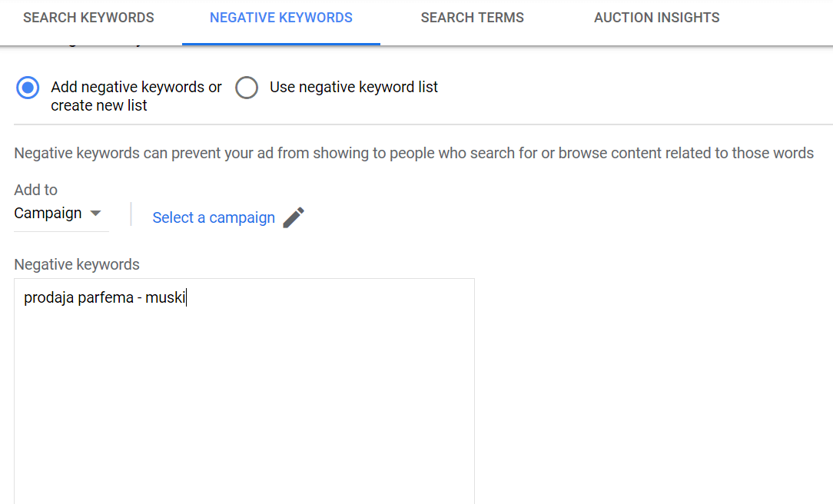The width and height of the screenshot is (833, 504).
Task: Open the Search Terms tab
Action: pyautogui.click(x=472, y=17)
